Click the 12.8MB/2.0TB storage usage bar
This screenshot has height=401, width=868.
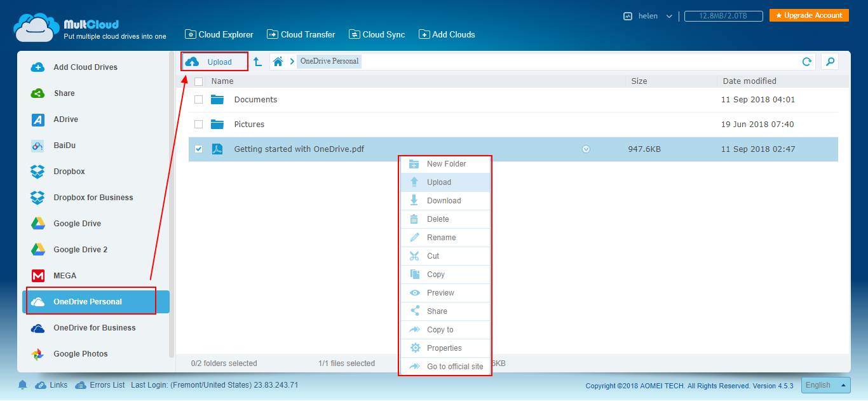click(723, 16)
